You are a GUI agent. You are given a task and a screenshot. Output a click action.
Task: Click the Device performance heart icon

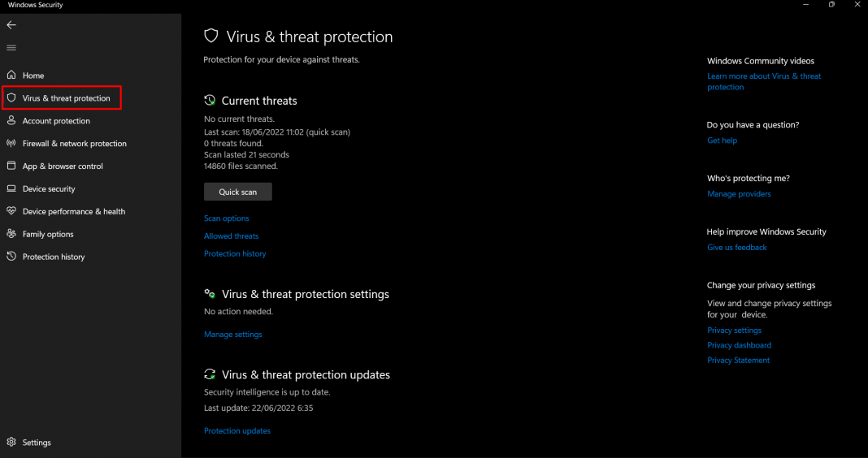coord(11,212)
